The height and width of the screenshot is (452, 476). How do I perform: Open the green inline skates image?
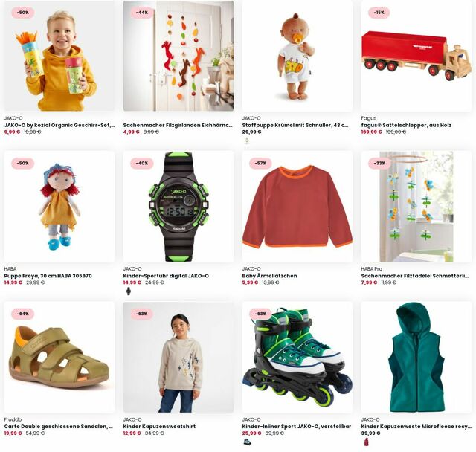tap(297, 357)
